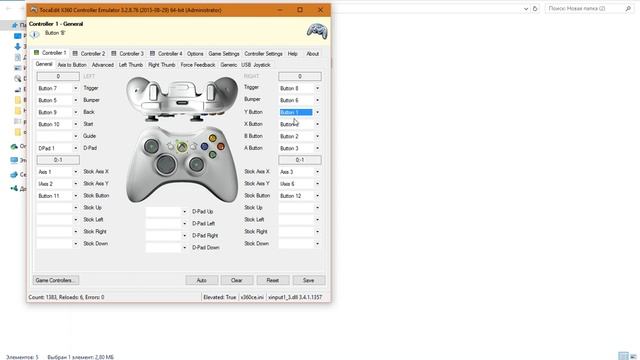Select the Force Feedback sub-tab

coord(198,65)
